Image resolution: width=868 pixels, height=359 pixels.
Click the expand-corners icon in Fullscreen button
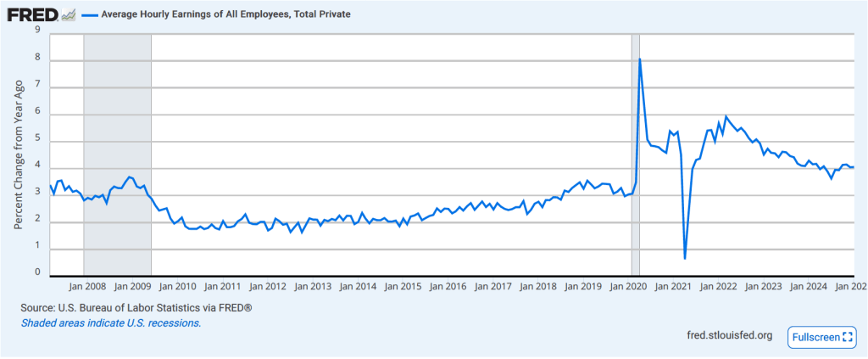(849, 337)
